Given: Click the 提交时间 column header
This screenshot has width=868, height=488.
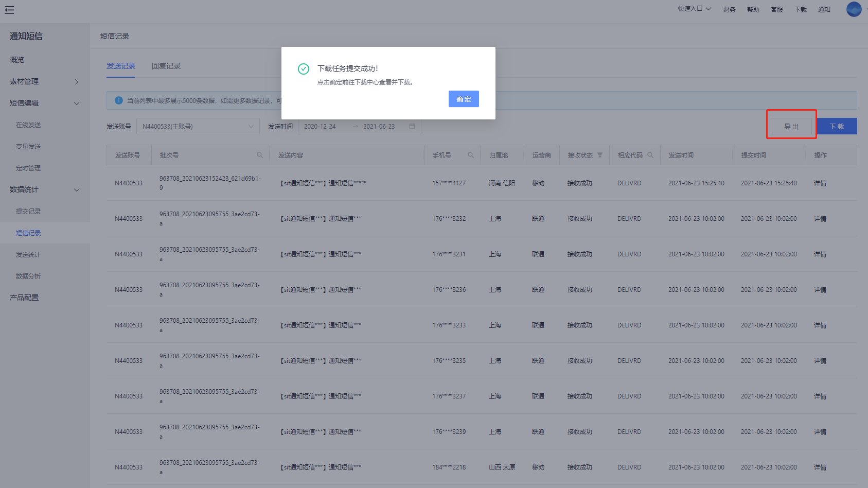Looking at the screenshot, I should (x=754, y=155).
